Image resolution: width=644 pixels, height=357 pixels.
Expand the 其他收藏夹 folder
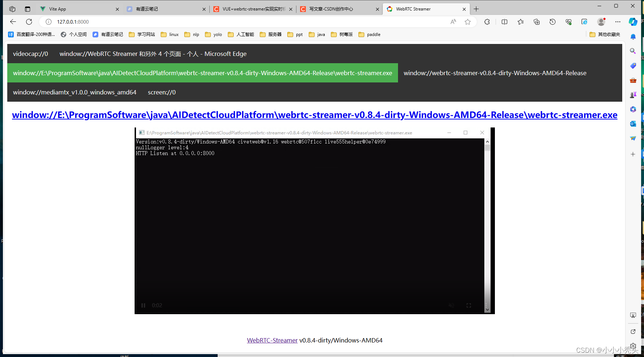coord(605,35)
